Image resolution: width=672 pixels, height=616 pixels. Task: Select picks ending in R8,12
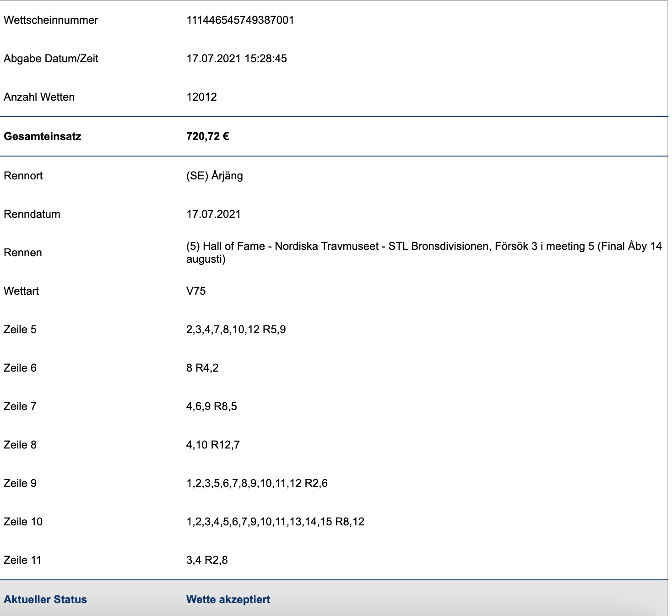pyautogui.click(x=275, y=522)
